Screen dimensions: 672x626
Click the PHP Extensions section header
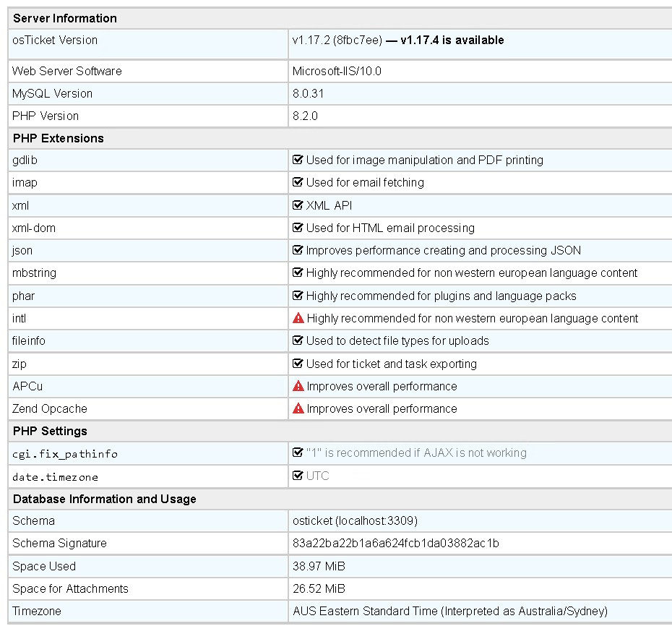pyautogui.click(x=59, y=138)
